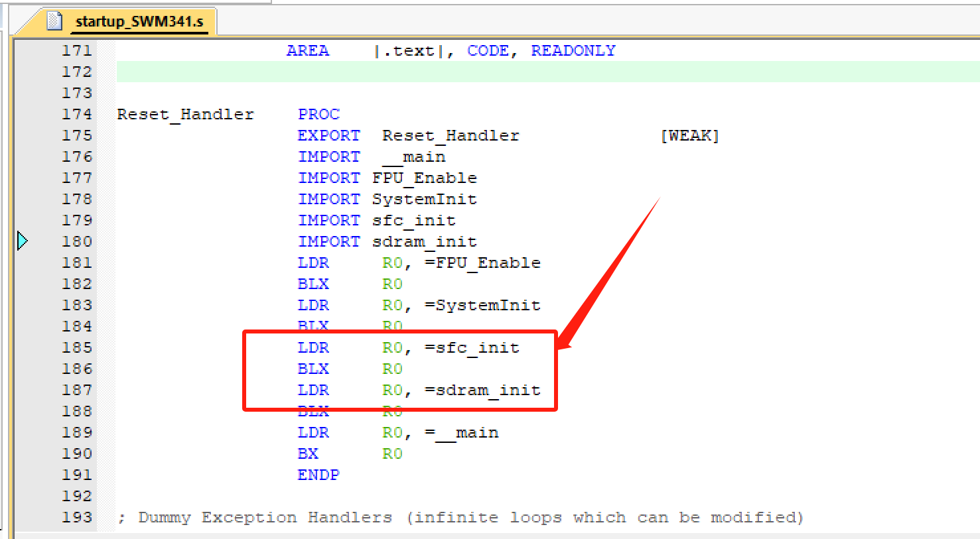Click R0 register on line 190
The height and width of the screenshot is (539, 980).
(393, 453)
